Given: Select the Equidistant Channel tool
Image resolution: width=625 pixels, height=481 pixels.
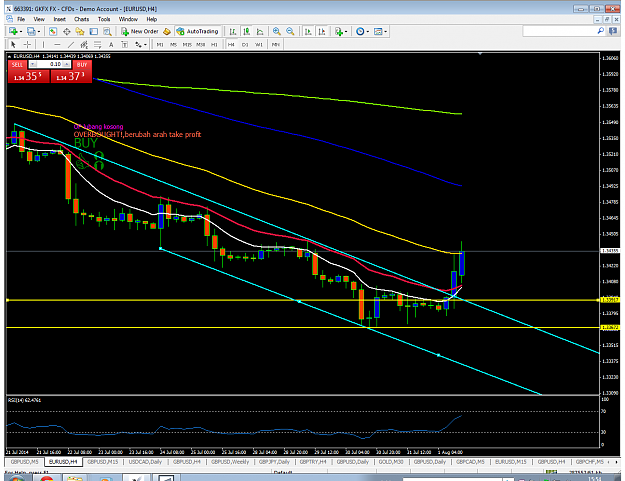Looking at the screenshot, I should pos(84,45).
